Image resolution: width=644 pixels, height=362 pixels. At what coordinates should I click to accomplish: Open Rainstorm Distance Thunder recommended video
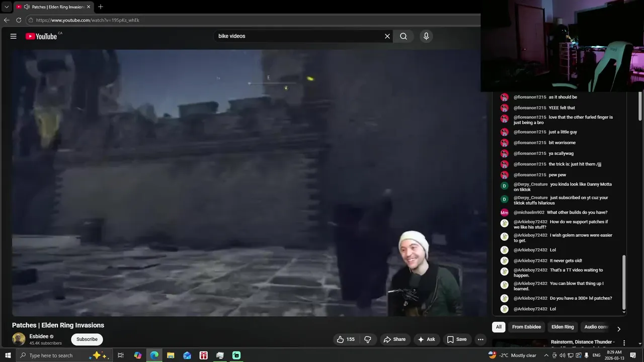[x=583, y=342]
